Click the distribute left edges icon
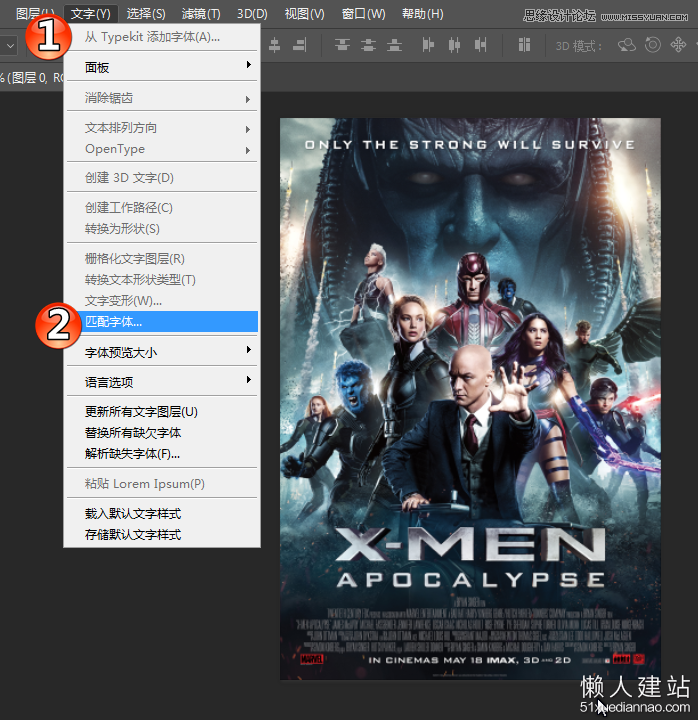The image size is (698, 720). click(x=428, y=45)
